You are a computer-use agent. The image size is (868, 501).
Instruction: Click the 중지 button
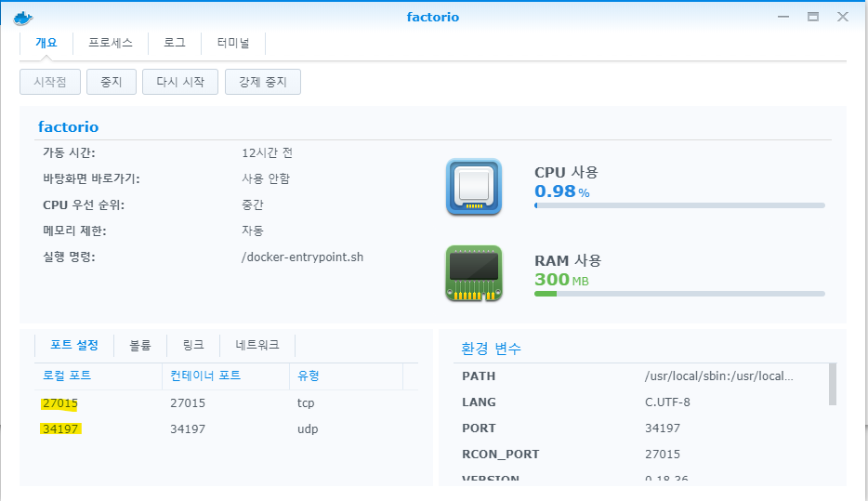[111, 82]
